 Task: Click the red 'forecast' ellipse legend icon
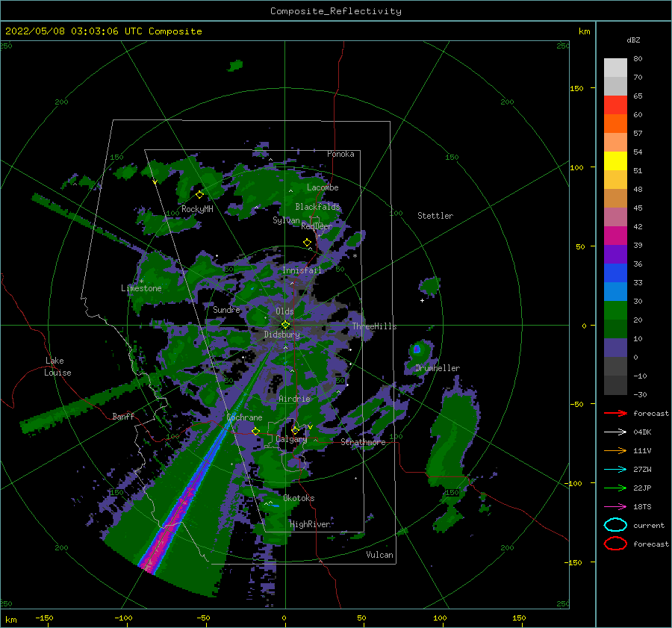tap(615, 544)
